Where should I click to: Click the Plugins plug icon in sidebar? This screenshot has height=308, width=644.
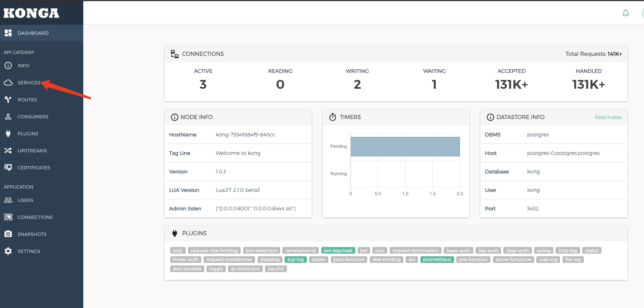pyautogui.click(x=8, y=133)
